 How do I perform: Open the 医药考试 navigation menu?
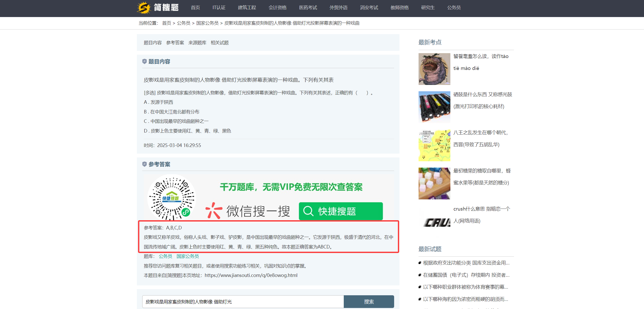[308, 7]
